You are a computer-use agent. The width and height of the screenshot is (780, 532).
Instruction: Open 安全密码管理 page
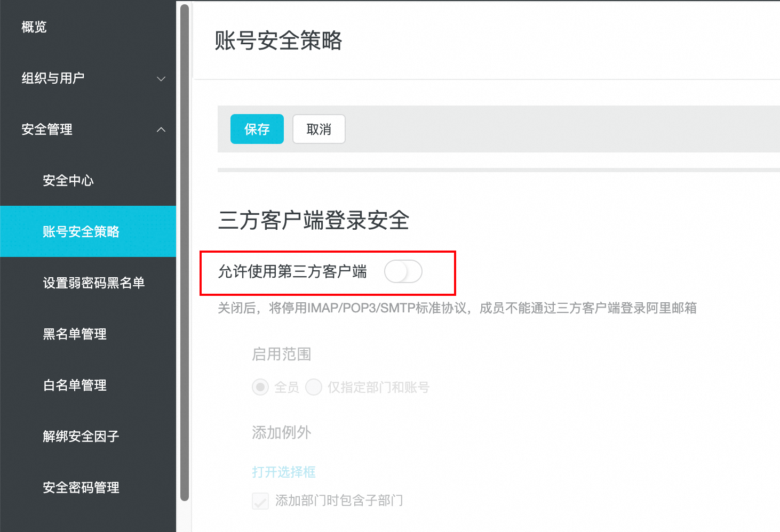tap(81, 488)
